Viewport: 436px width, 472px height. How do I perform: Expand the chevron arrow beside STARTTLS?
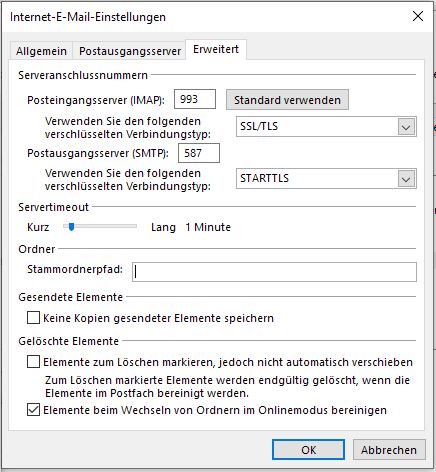(406, 179)
